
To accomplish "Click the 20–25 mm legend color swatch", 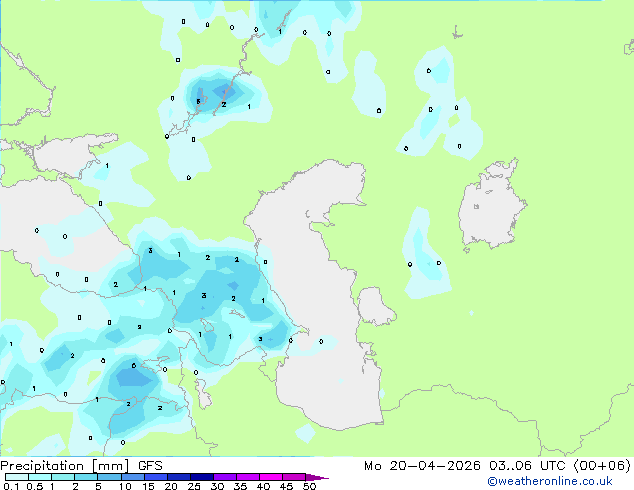I will pyautogui.click(x=178, y=477).
